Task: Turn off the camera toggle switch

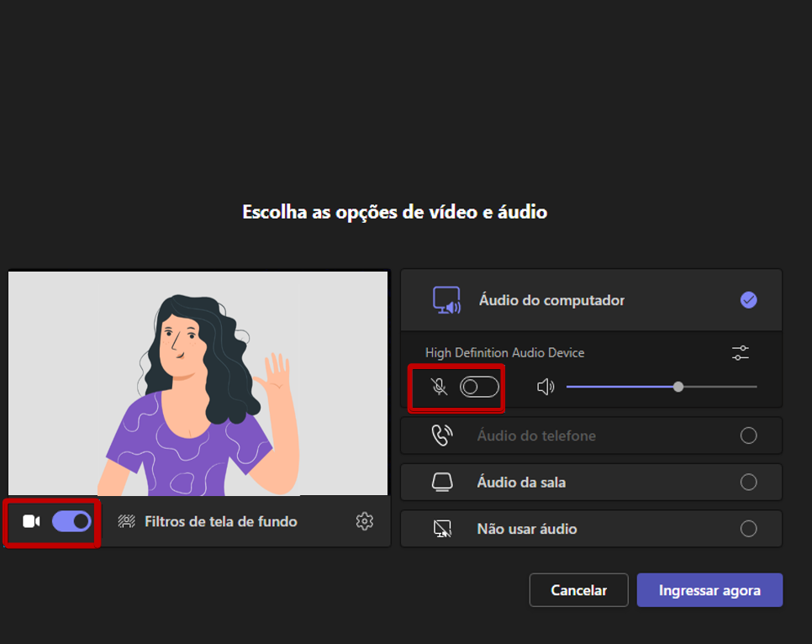Action: click(71, 522)
